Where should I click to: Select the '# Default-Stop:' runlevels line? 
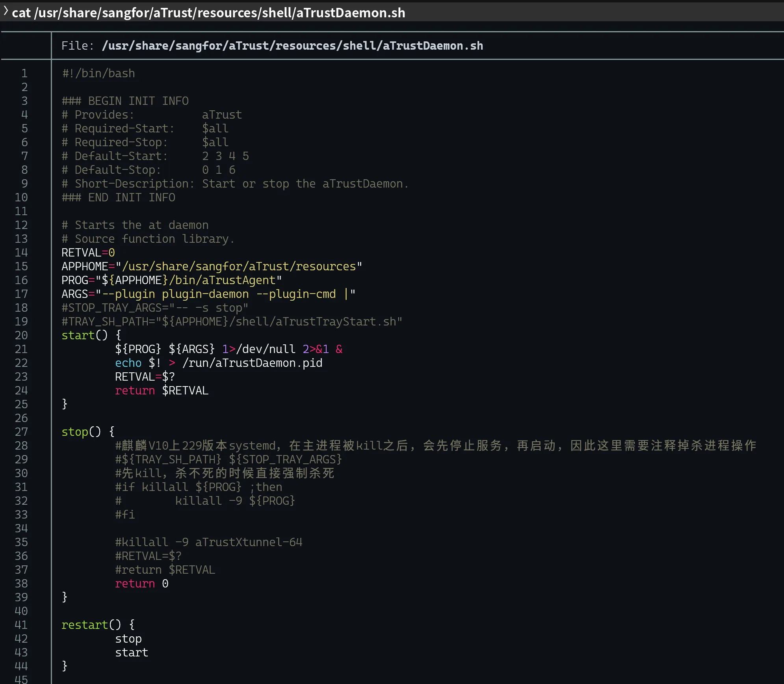149,170
